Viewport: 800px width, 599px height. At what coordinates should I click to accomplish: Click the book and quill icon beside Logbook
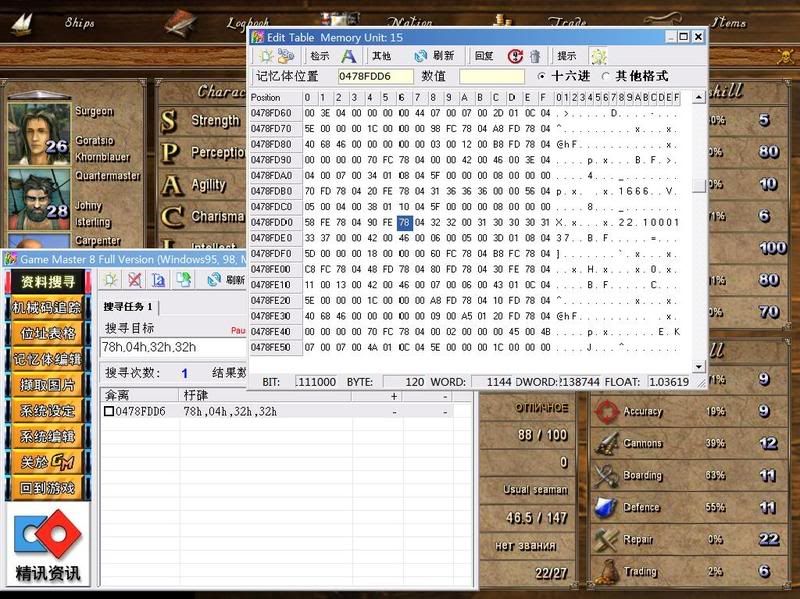click(181, 24)
